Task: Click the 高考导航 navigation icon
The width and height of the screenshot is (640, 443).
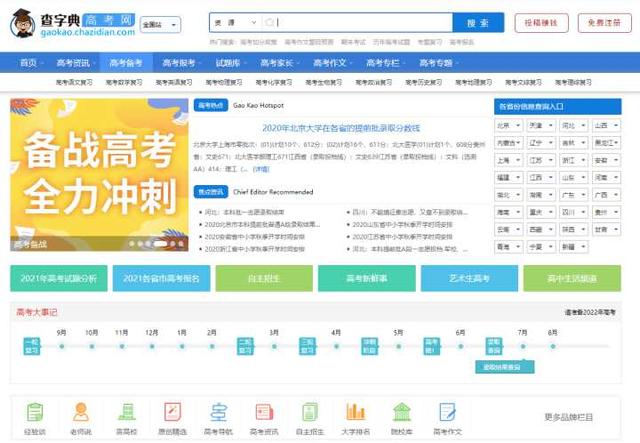Action: click(219, 415)
